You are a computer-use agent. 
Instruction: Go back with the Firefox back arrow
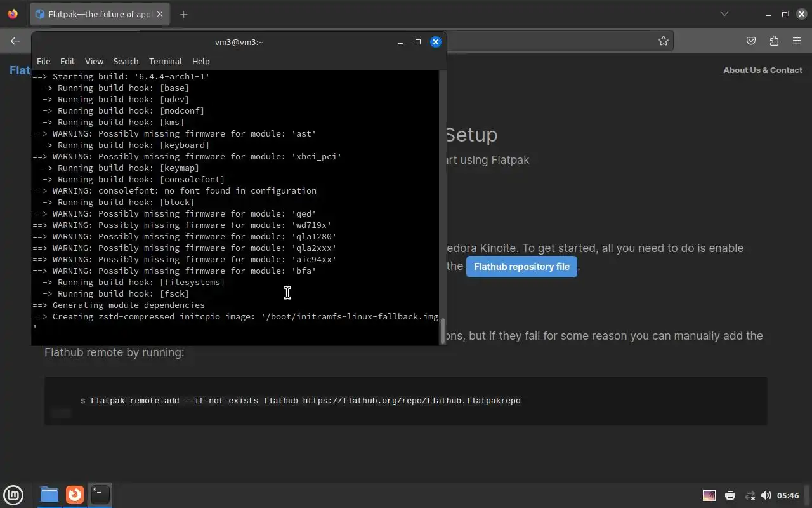[15, 41]
